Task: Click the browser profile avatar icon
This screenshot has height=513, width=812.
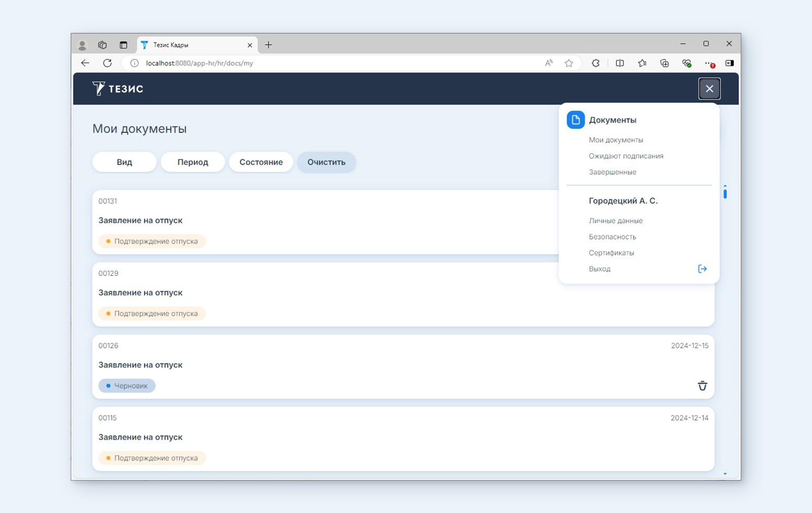Action: coord(82,45)
